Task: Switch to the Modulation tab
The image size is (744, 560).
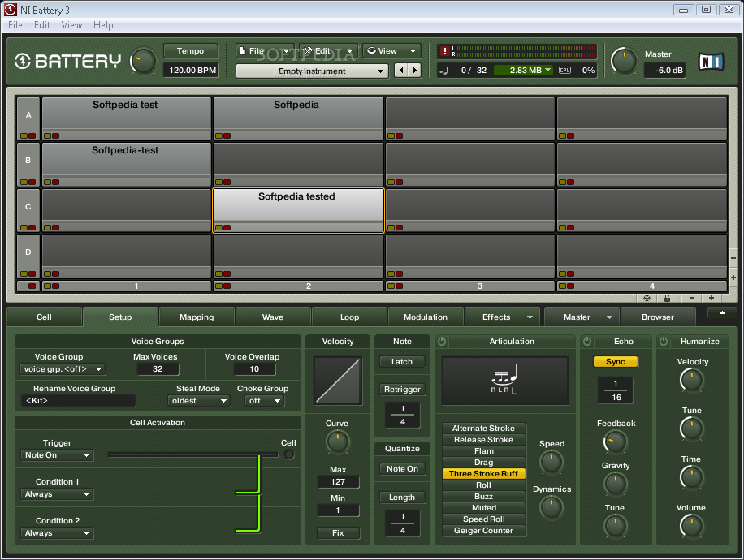Action: coord(426,317)
